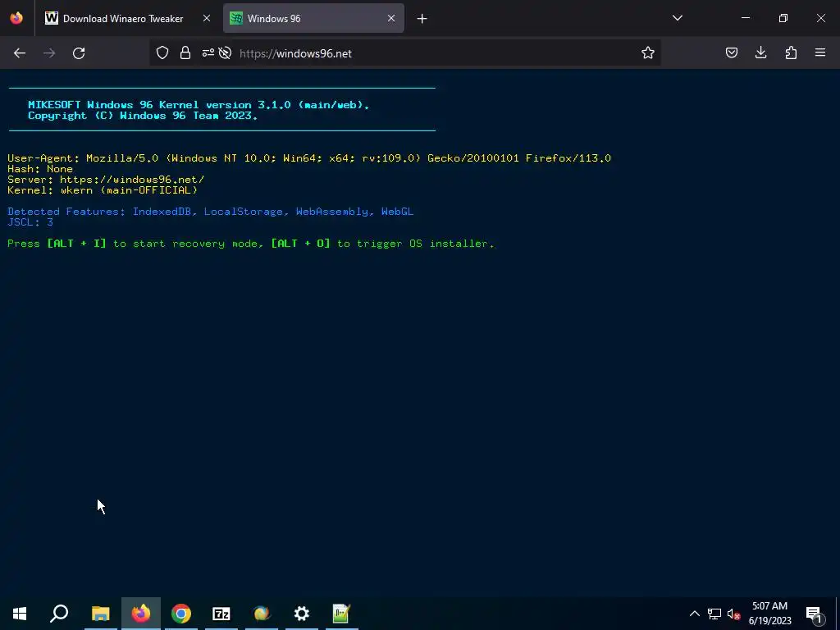Click the autoplay blocked icon in address bar
The image size is (840, 630).
point(225,53)
